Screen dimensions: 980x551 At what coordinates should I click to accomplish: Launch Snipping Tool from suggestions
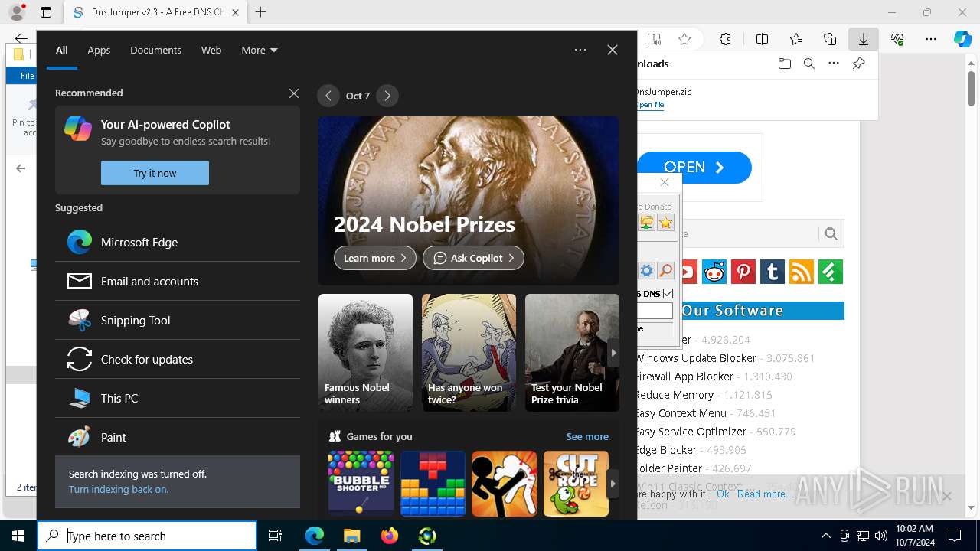tap(178, 320)
